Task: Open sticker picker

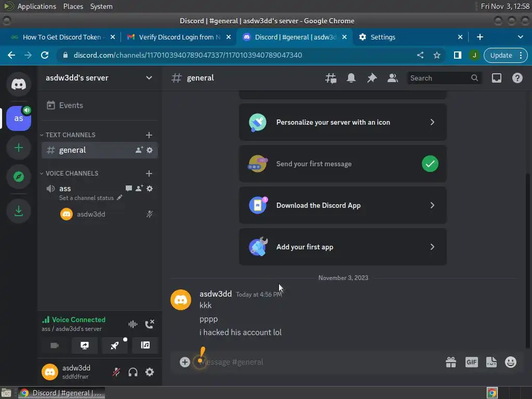Action: pyautogui.click(x=491, y=362)
